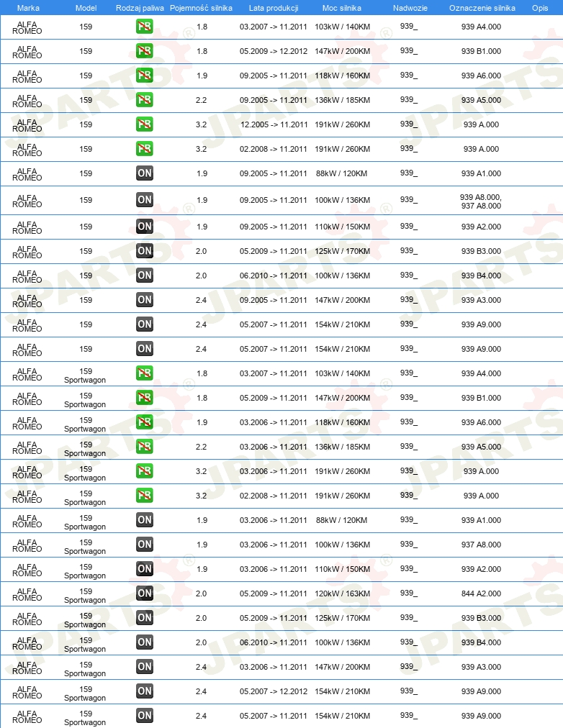Click 159 Sportwagon model in 163KM row
The height and width of the screenshot is (728, 563).
[85, 596]
